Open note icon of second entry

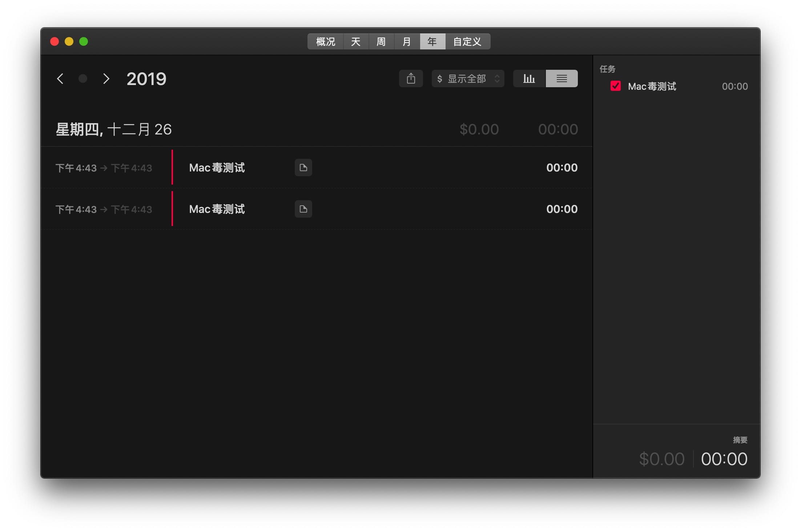click(303, 209)
